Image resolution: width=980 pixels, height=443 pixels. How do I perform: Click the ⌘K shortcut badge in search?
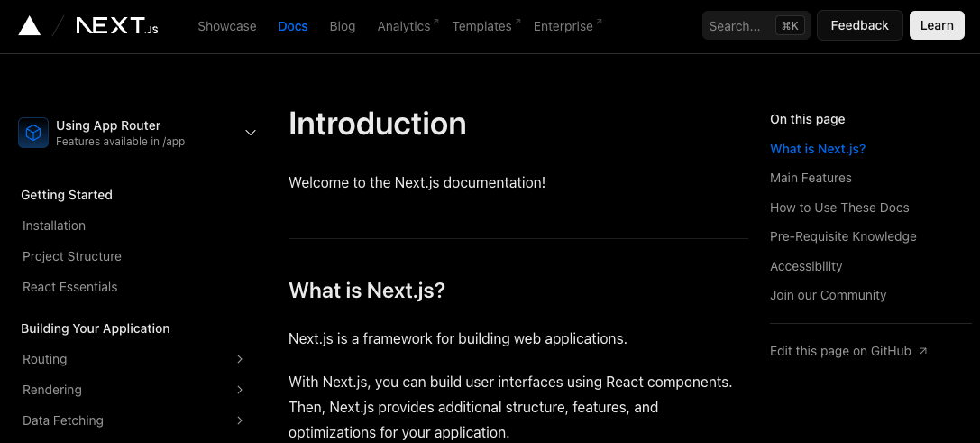pos(790,25)
